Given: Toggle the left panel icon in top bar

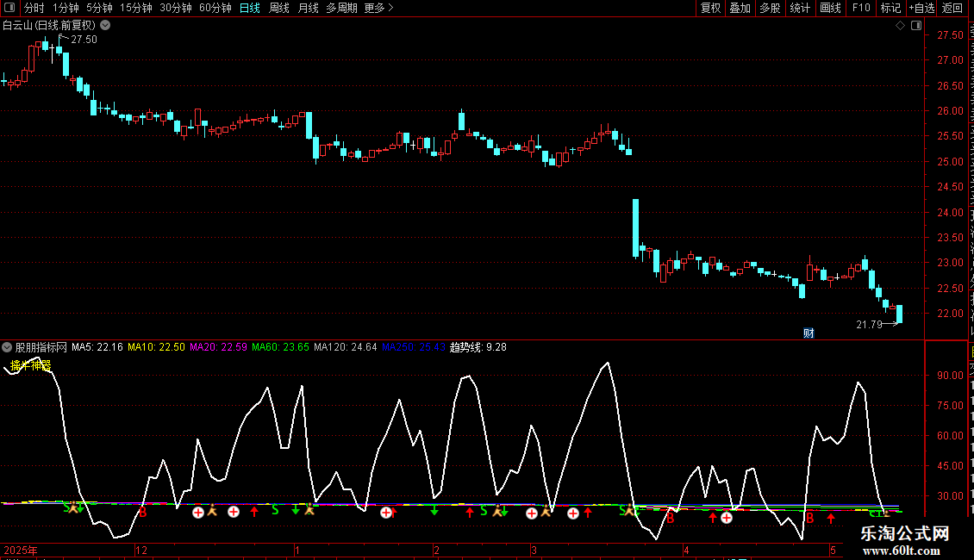Looking at the screenshot, I should coord(9,8).
